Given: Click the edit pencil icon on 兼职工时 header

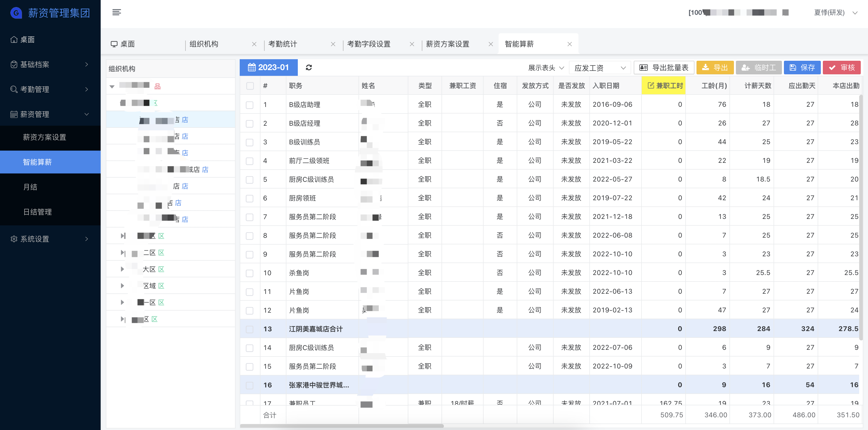Looking at the screenshot, I should (x=651, y=86).
